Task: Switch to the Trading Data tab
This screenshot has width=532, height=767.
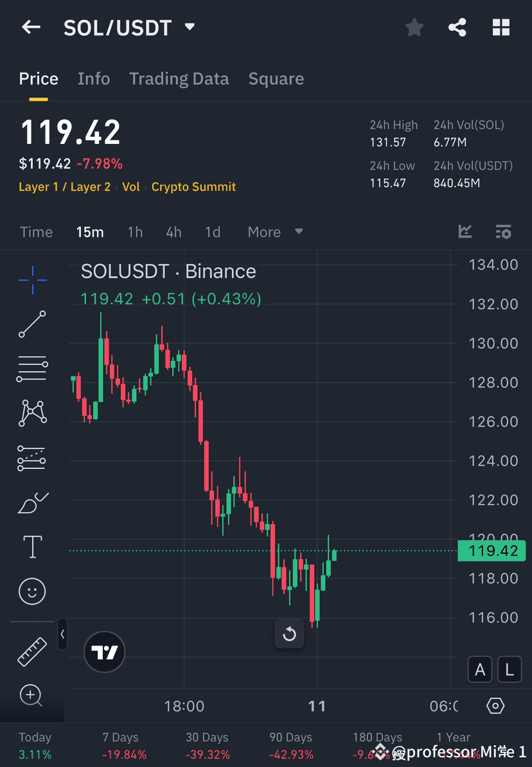Action: click(179, 78)
